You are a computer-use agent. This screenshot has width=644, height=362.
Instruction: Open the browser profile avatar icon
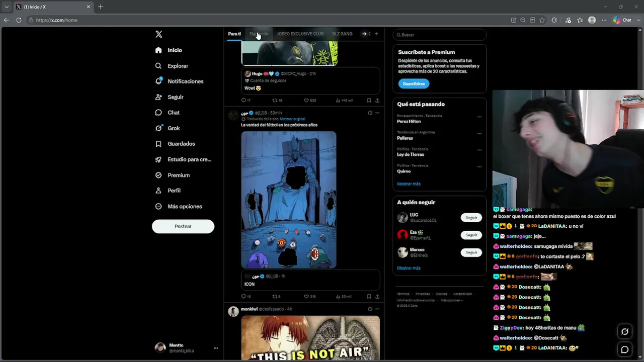tap(592, 20)
